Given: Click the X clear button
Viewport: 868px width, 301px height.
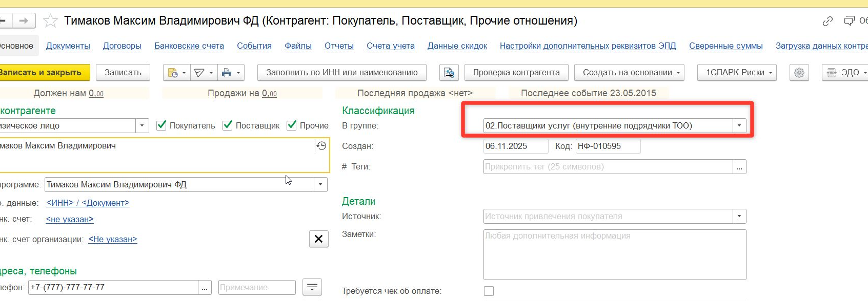Looking at the screenshot, I should click(x=318, y=239).
